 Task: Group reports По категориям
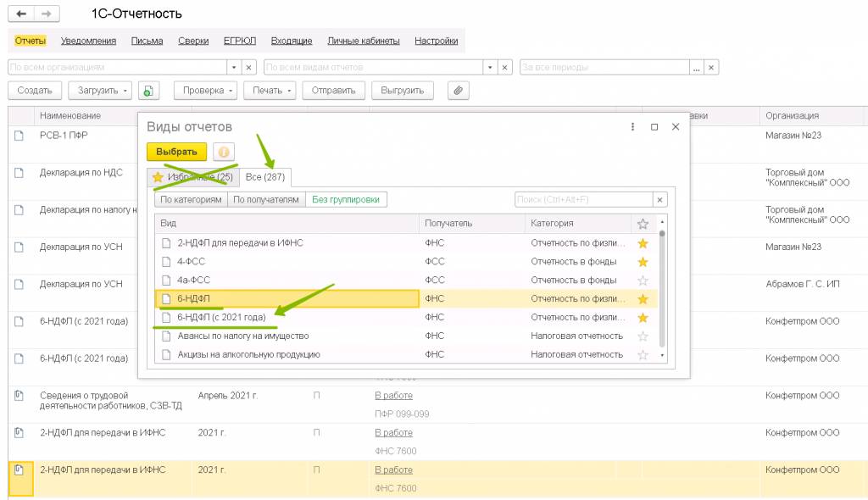coord(191,200)
